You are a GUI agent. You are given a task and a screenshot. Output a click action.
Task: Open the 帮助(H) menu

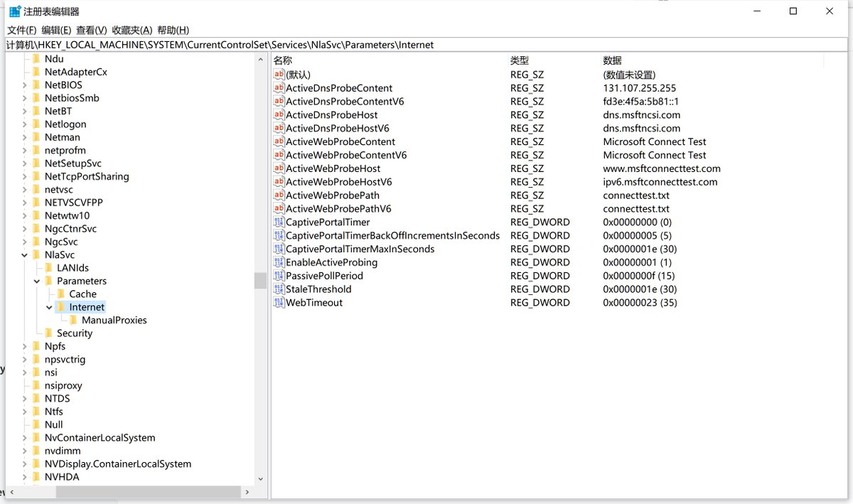[x=173, y=30]
